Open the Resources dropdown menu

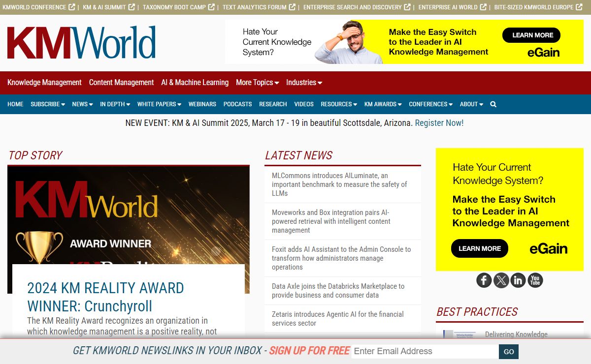[338, 104]
